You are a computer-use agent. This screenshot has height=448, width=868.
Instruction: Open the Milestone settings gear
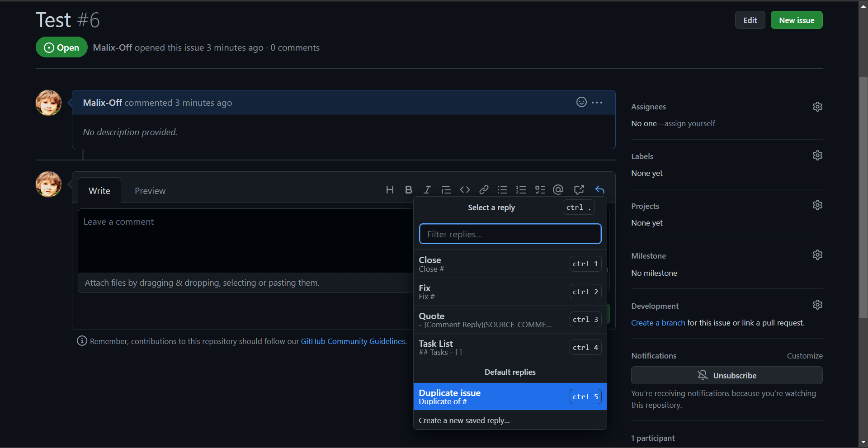(x=817, y=255)
